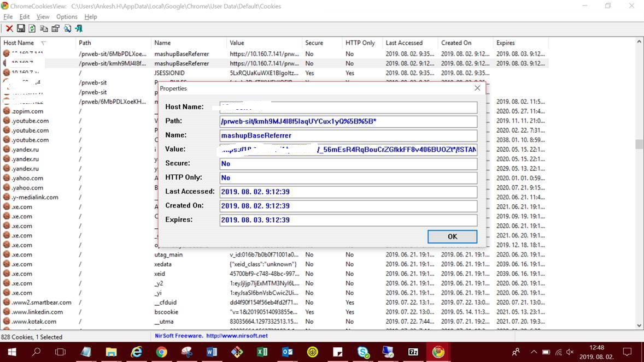The height and width of the screenshot is (362, 644).
Task: Click the xedata cookie name cell
Action: (x=163, y=264)
